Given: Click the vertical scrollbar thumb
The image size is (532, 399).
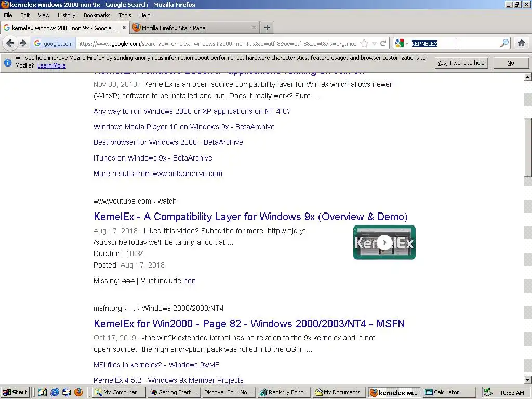Looking at the screenshot, I should 528,148.
